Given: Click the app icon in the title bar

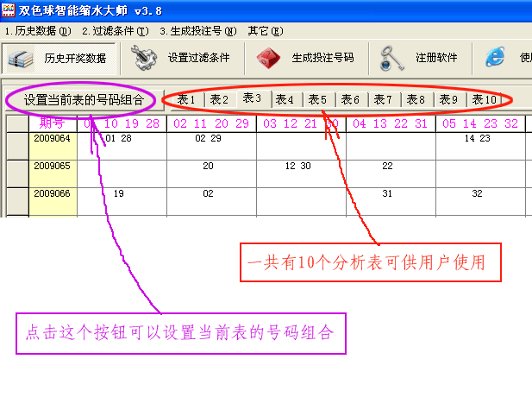Looking at the screenshot, I should pyautogui.click(x=9, y=9).
